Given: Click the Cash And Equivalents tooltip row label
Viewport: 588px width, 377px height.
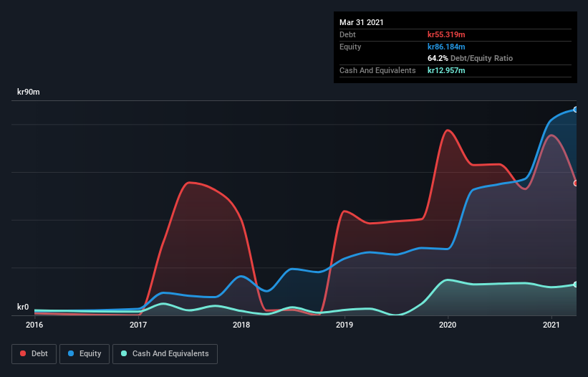Looking at the screenshot, I should pos(377,70).
